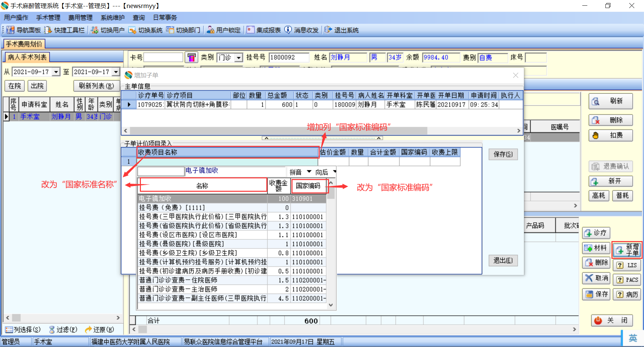Screen dimensions: 644x347
Task: Click the 在院 button
Action: (14, 86)
